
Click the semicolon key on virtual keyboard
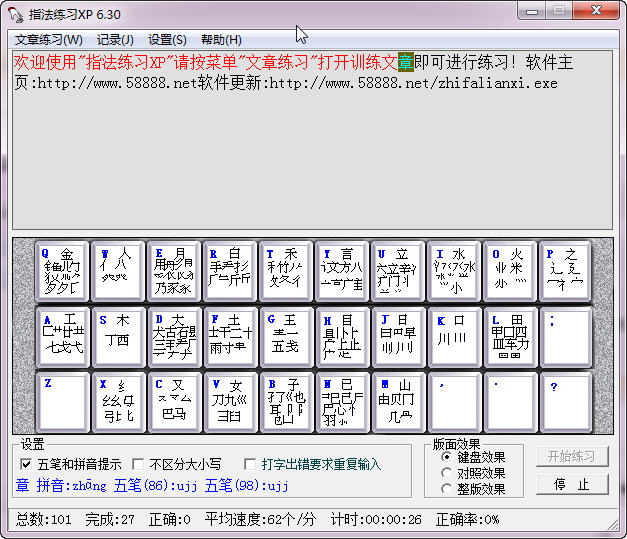click(x=566, y=337)
